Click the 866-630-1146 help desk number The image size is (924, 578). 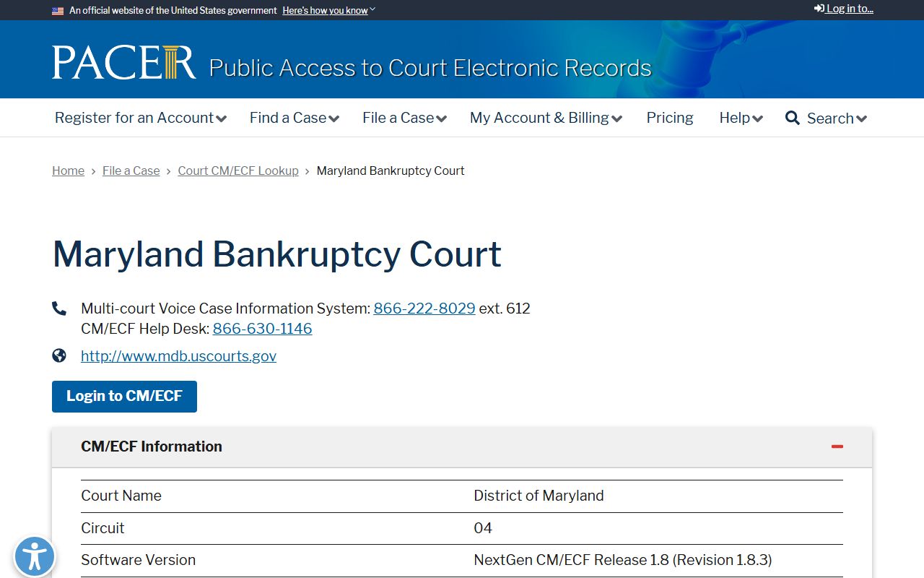click(263, 329)
